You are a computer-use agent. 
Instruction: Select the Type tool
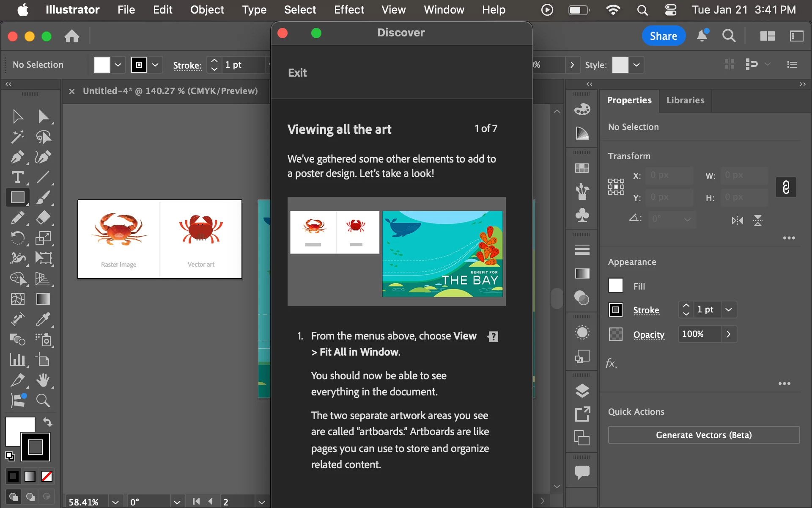click(17, 177)
